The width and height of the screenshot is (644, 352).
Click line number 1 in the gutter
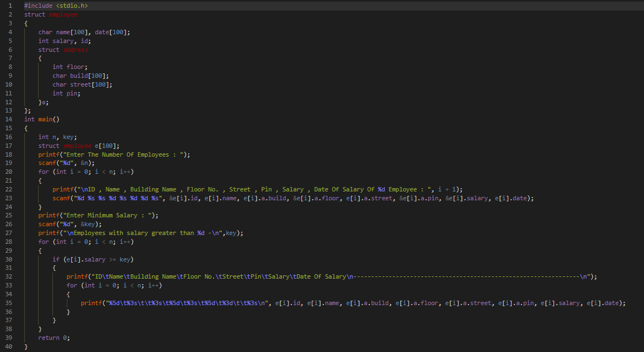pyautogui.click(x=10, y=6)
